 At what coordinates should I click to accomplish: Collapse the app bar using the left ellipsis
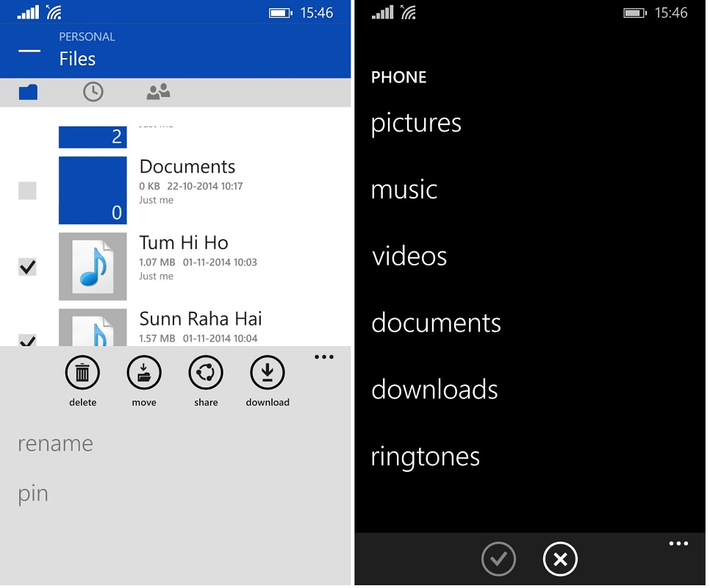323,357
